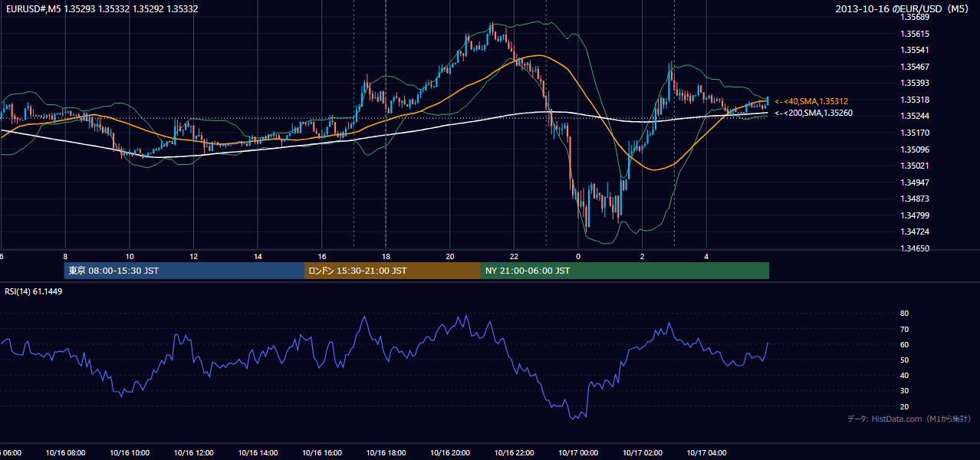Image resolution: width=980 pixels, height=460 pixels.
Task: Click price axis value 1.35096
Action: click(x=916, y=149)
